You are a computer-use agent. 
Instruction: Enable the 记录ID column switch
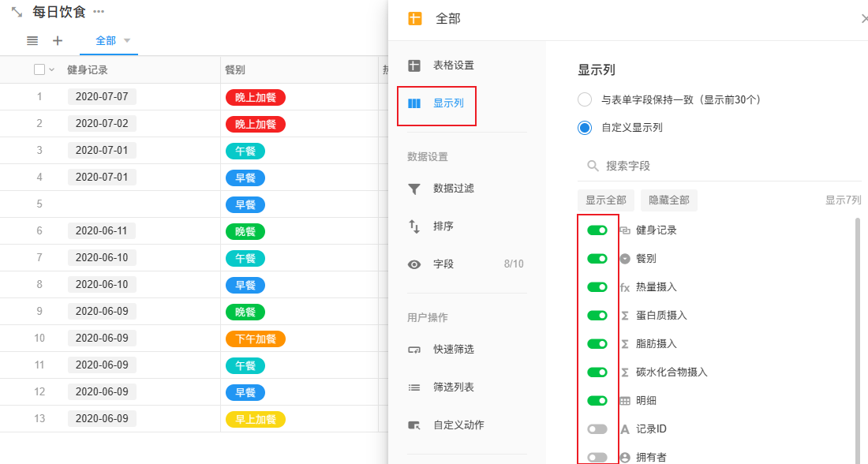[x=597, y=429]
